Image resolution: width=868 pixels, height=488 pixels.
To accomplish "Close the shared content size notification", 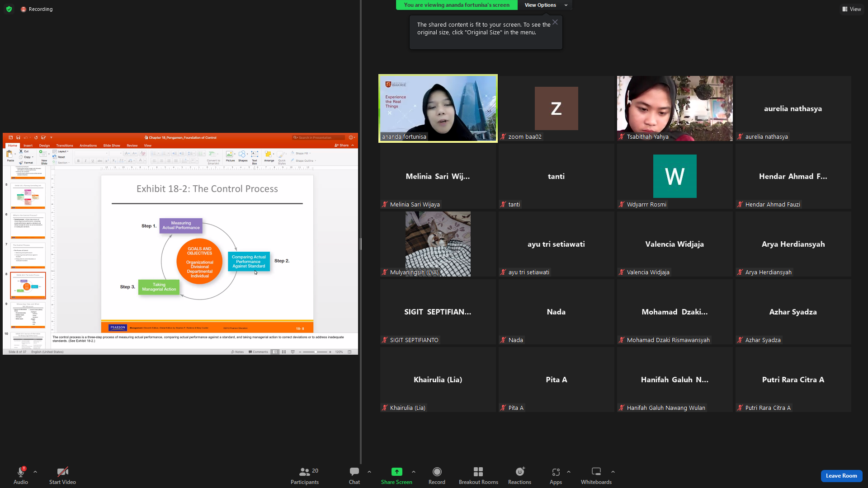I will 555,22.
